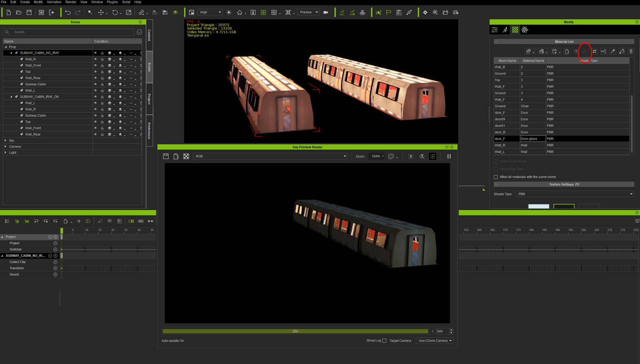Image resolution: width=640 pixels, height=364 pixels.
Task: Click the Iray render progress bar
Action: (x=295, y=331)
